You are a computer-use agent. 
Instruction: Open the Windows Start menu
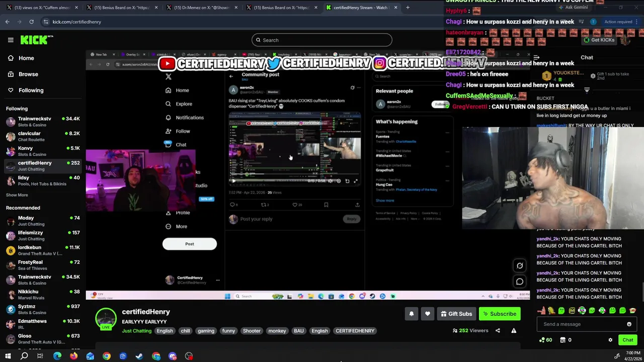pos(8,356)
